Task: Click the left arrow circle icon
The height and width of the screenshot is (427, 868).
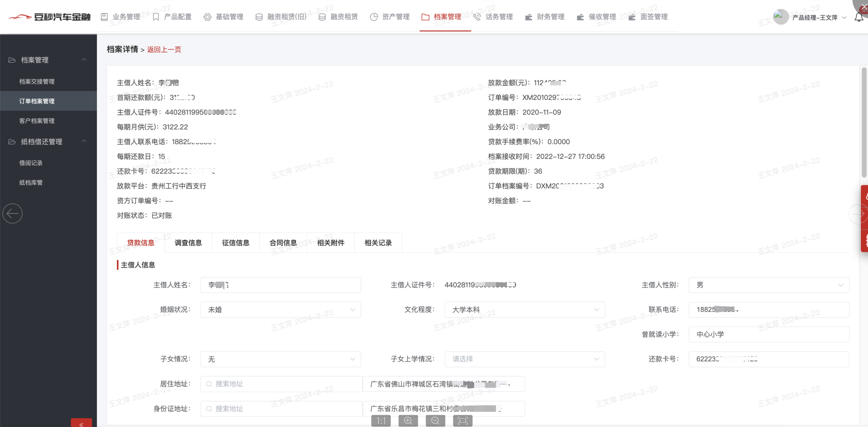Action: coord(12,213)
